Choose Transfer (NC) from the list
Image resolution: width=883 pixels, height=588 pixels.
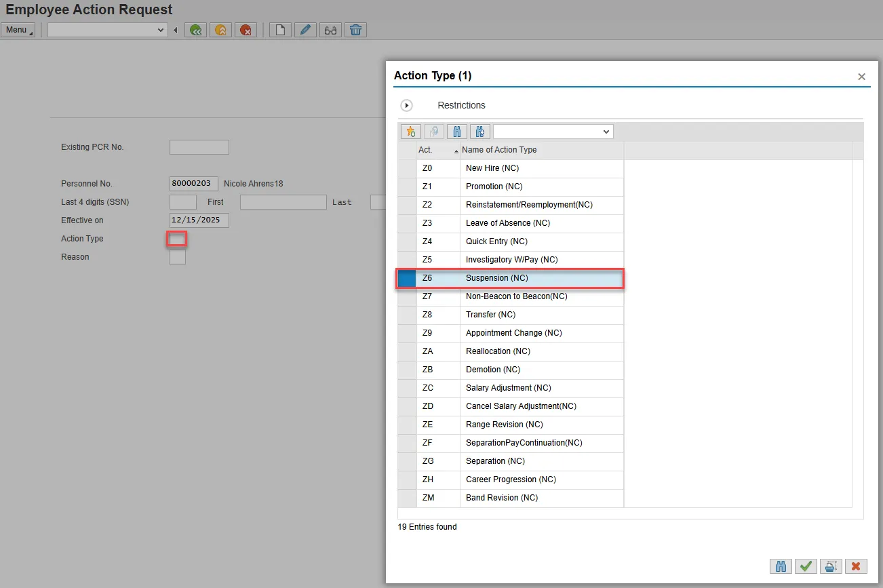pyautogui.click(x=490, y=315)
